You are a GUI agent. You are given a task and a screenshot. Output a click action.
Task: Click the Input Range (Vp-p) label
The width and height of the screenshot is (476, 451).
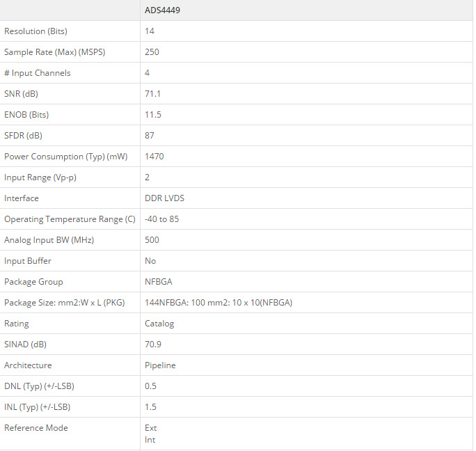(40, 177)
